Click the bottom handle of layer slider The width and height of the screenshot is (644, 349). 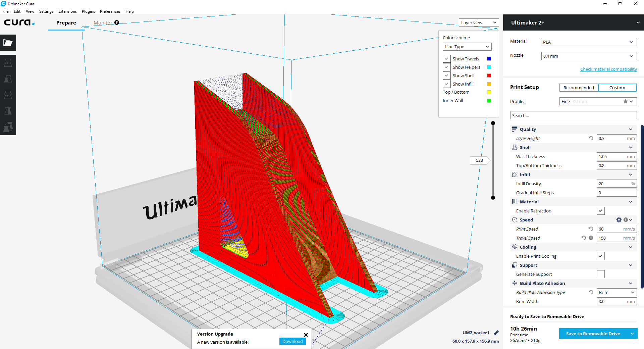[493, 198]
